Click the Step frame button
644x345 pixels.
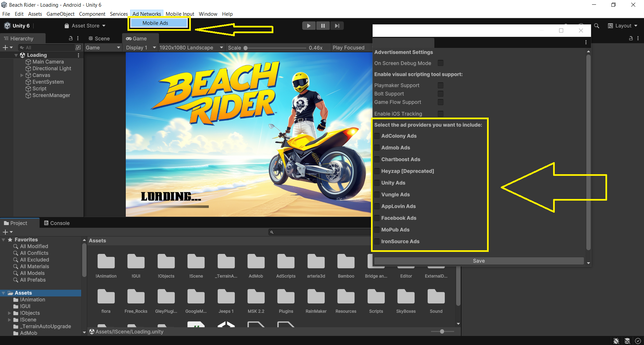click(337, 26)
